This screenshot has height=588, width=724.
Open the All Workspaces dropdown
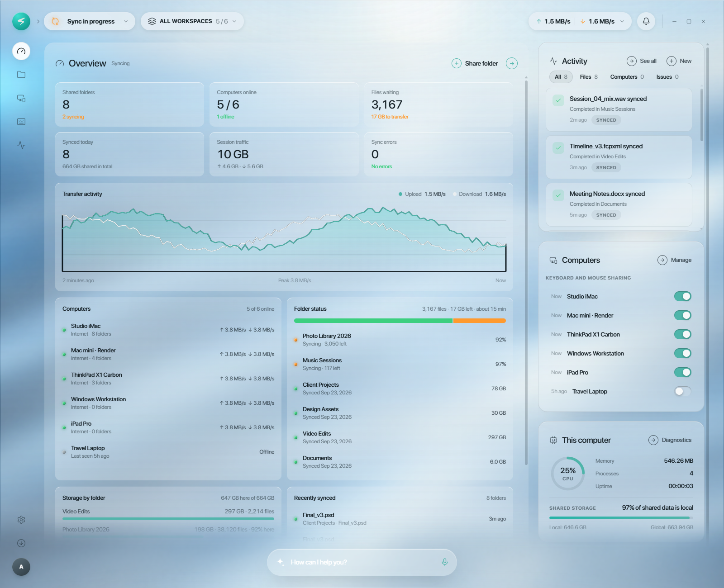pyautogui.click(x=192, y=21)
